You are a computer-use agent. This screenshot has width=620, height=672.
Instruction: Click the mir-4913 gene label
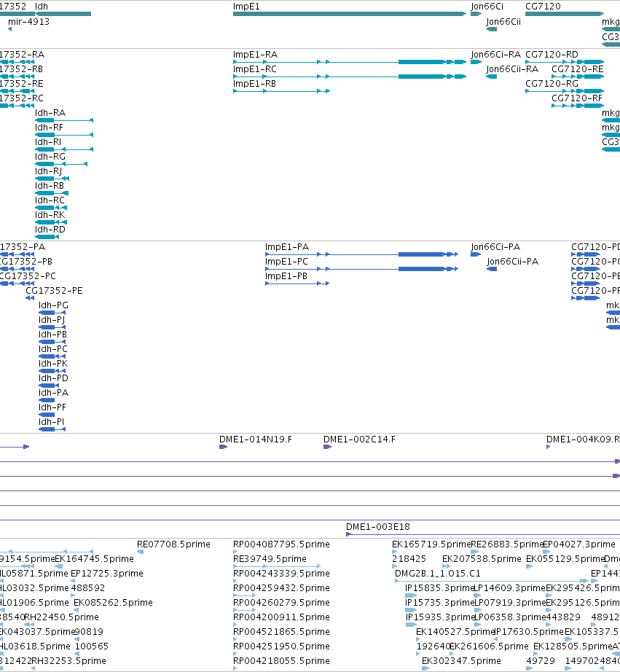[28, 22]
